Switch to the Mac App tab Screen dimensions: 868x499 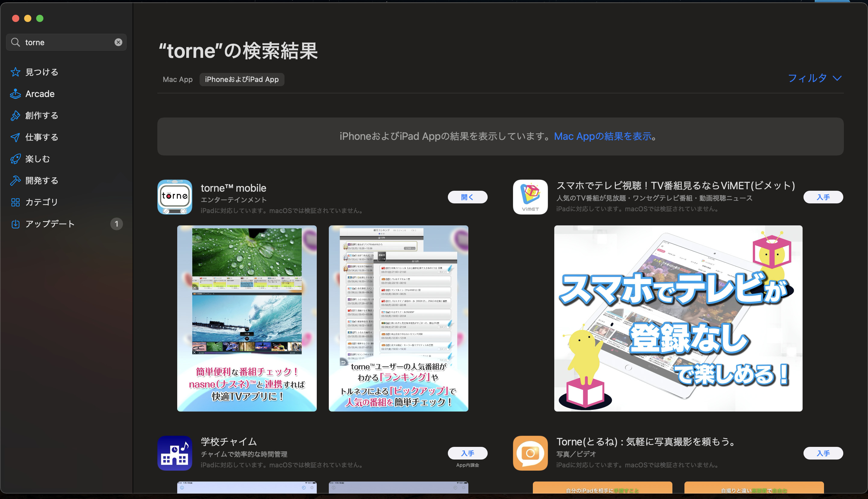pos(178,80)
